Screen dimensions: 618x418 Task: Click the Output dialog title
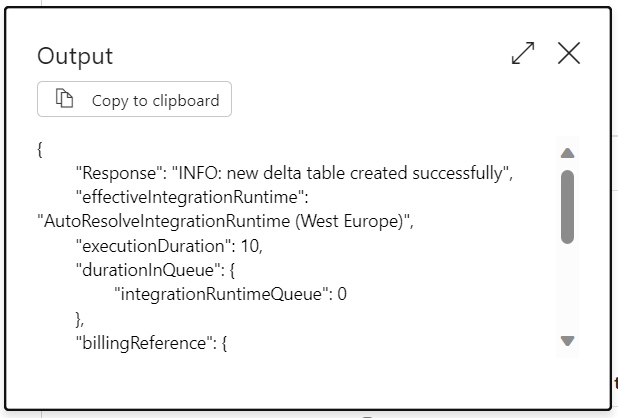tap(75, 56)
